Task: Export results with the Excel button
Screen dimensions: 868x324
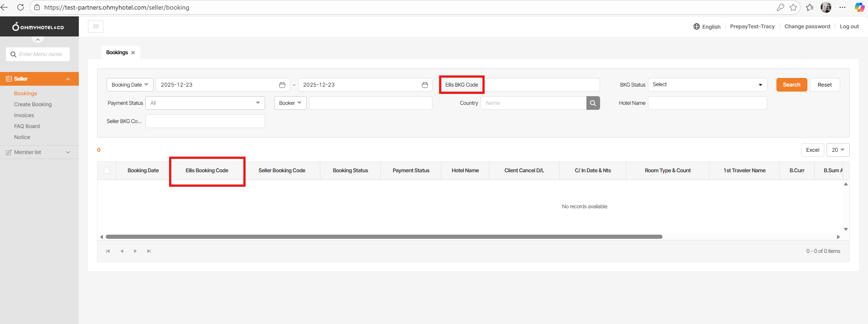Action: click(812, 150)
